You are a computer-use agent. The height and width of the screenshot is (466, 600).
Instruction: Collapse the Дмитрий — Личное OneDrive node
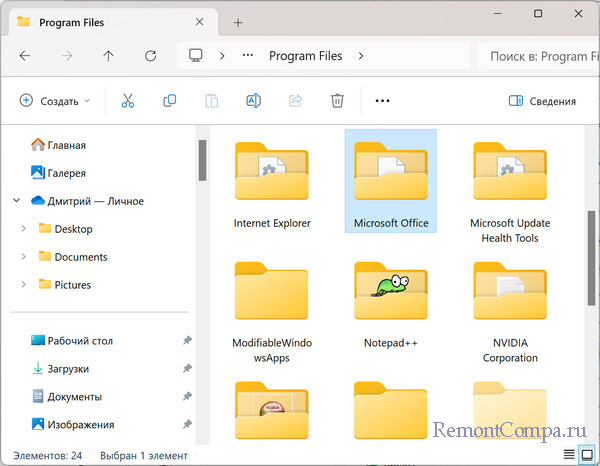click(16, 200)
